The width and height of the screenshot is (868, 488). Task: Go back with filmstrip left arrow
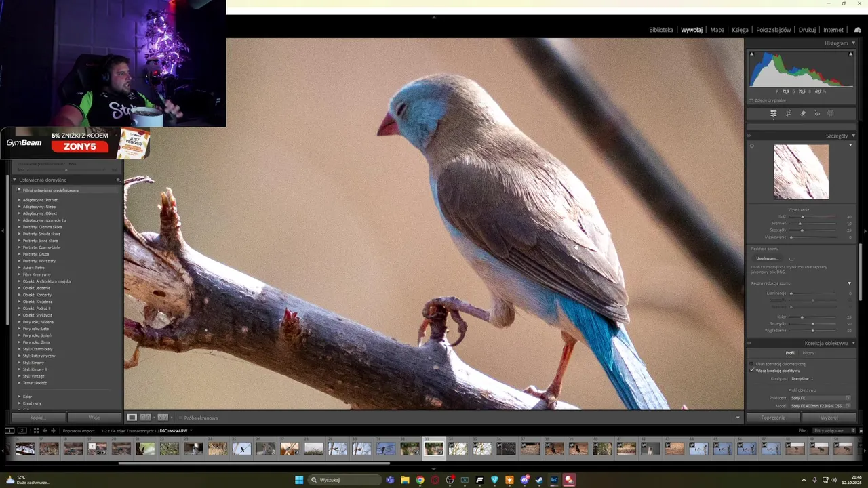click(x=45, y=430)
